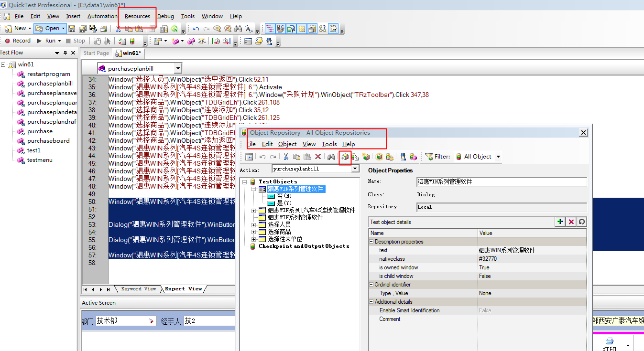Open the Object Repository icon next to Record toolbar
The width and height of the screenshot is (644, 351).
[132, 41]
